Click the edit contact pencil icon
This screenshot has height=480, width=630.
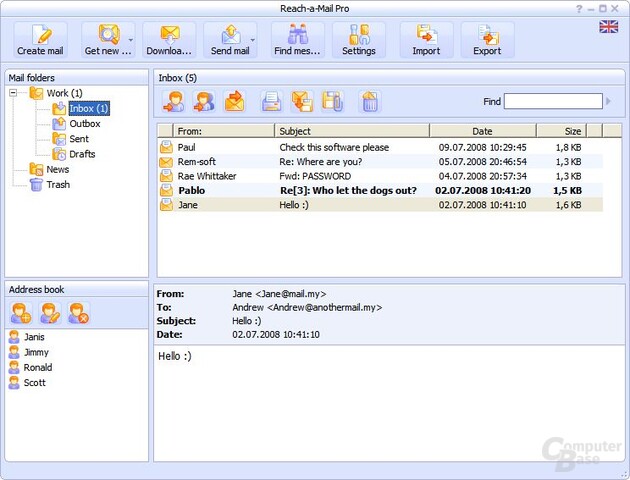[50, 313]
